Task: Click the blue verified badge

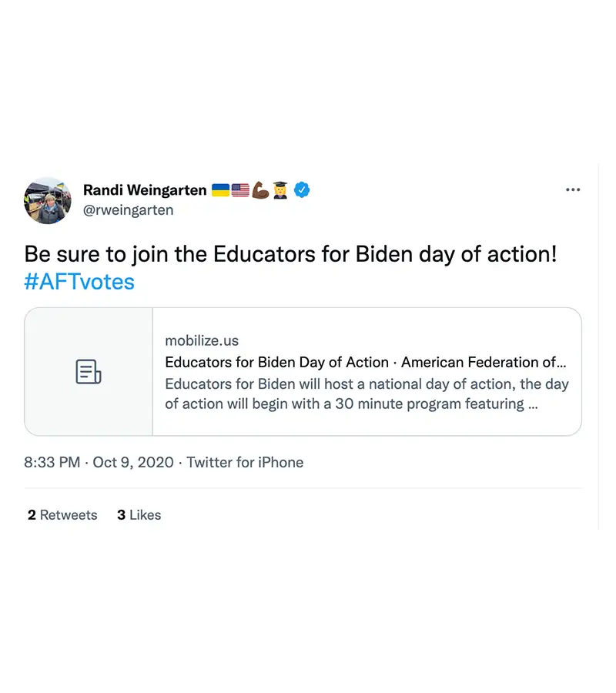Action: click(x=303, y=189)
